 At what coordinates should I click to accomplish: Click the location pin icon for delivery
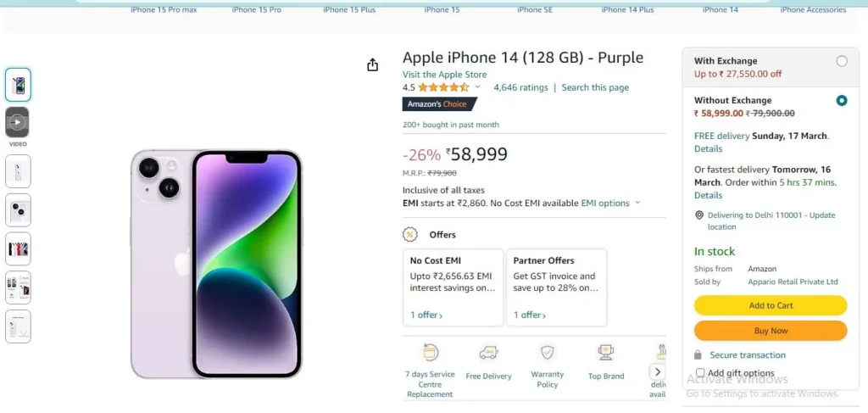(x=699, y=215)
